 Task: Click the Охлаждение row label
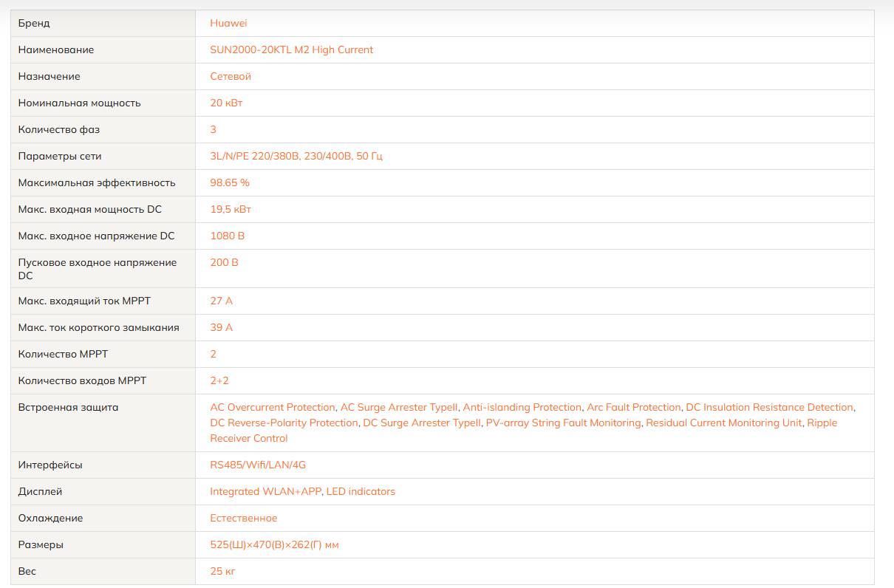click(51, 518)
